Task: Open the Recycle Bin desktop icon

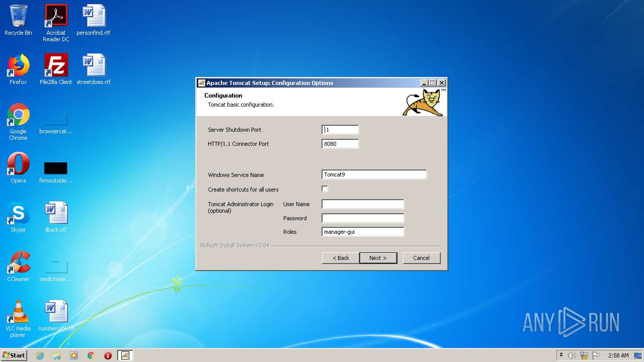Action: (18, 20)
